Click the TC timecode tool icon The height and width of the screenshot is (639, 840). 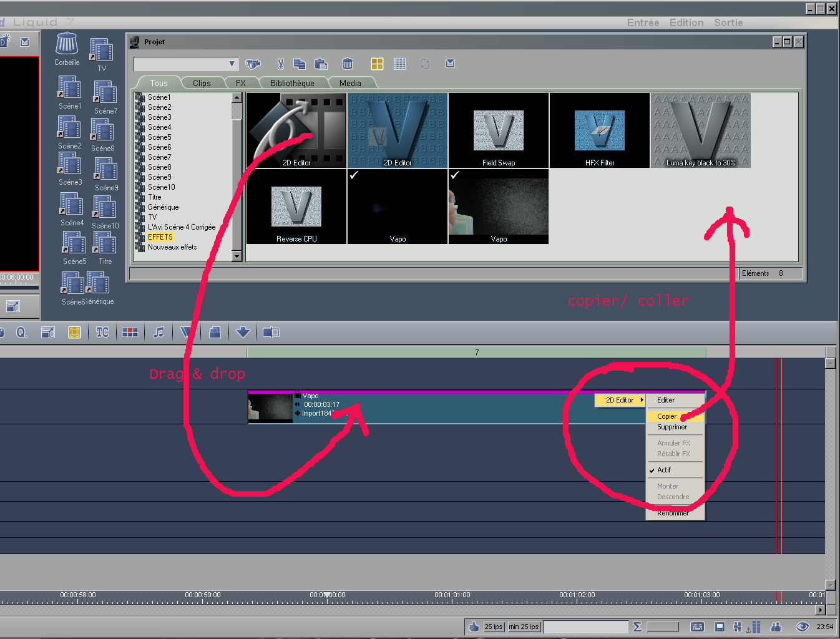[102, 333]
